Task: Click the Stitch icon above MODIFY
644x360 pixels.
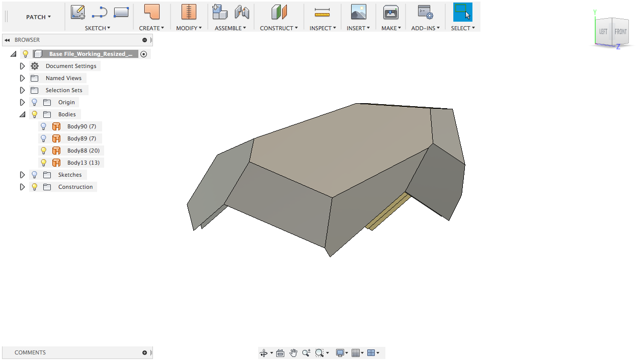Action: (x=189, y=12)
